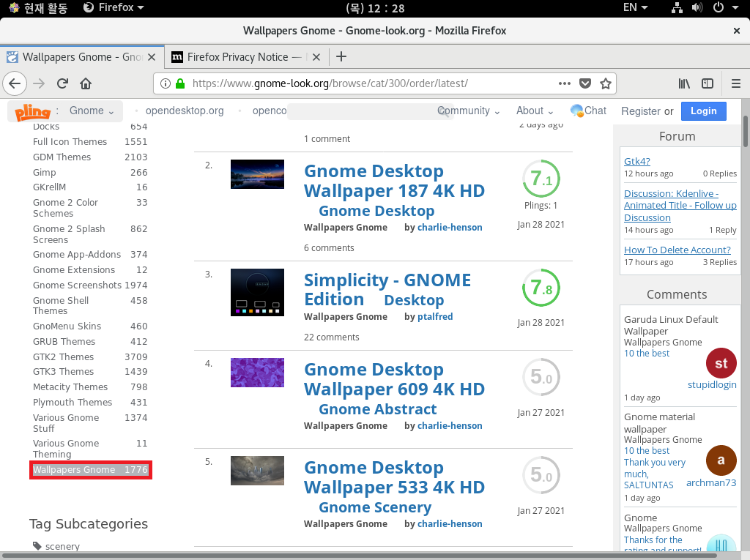750x560 pixels.
Task: Expand the About menu
Action: pos(535,111)
